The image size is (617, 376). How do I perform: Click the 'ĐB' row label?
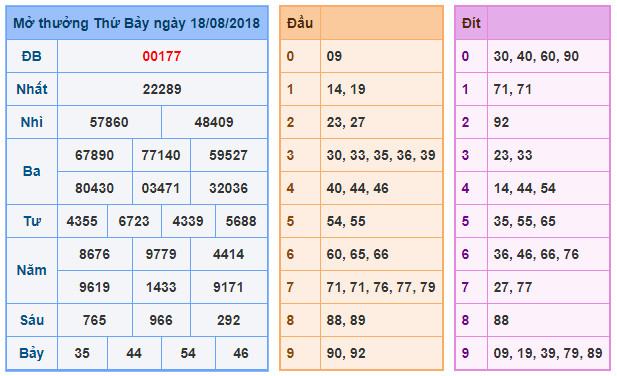point(31,56)
